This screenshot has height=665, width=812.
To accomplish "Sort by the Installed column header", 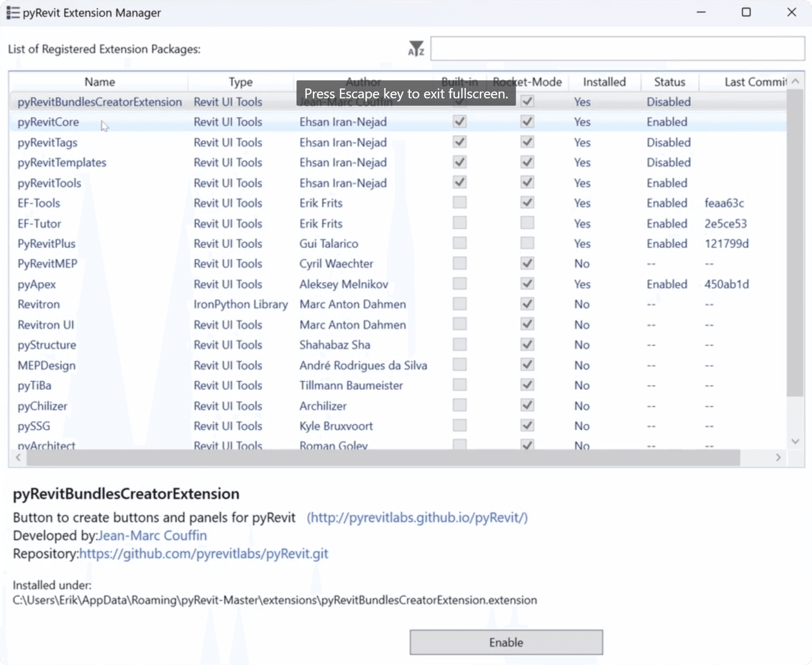I will pyautogui.click(x=604, y=82).
